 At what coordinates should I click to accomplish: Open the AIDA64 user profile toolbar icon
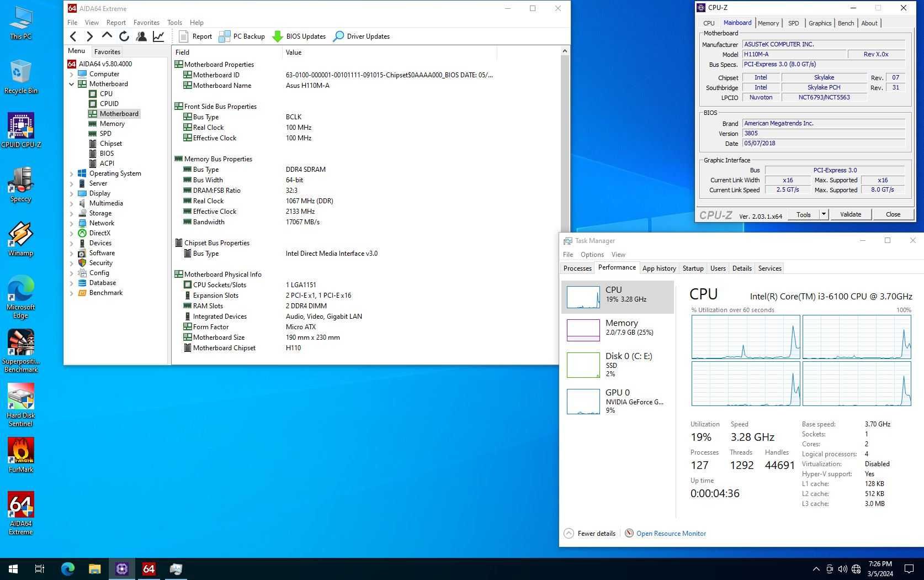click(141, 36)
